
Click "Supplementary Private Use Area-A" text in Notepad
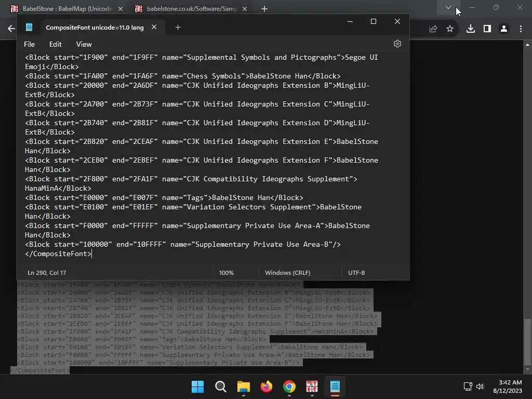click(x=253, y=225)
